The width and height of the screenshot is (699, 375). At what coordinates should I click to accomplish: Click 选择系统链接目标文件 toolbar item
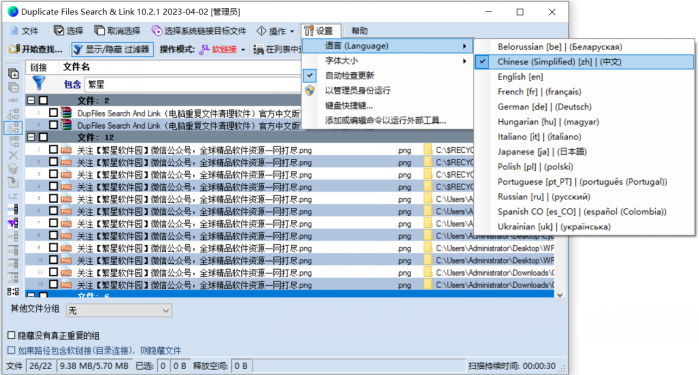(199, 31)
